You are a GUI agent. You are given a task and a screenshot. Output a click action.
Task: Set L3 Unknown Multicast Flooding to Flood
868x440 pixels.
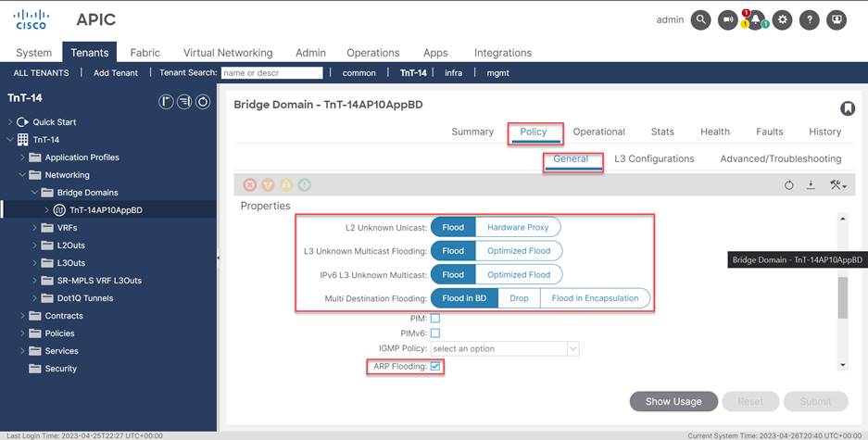(453, 251)
